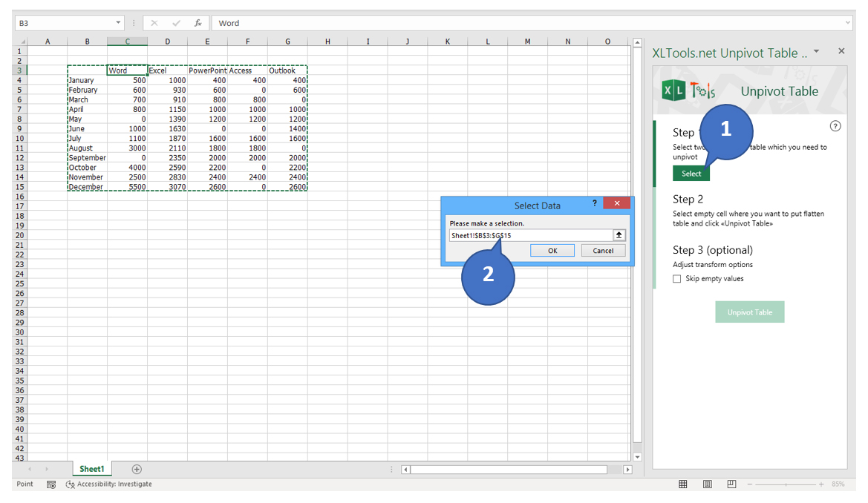
Task: Click the cell containing 3070
Action: pyautogui.click(x=167, y=186)
